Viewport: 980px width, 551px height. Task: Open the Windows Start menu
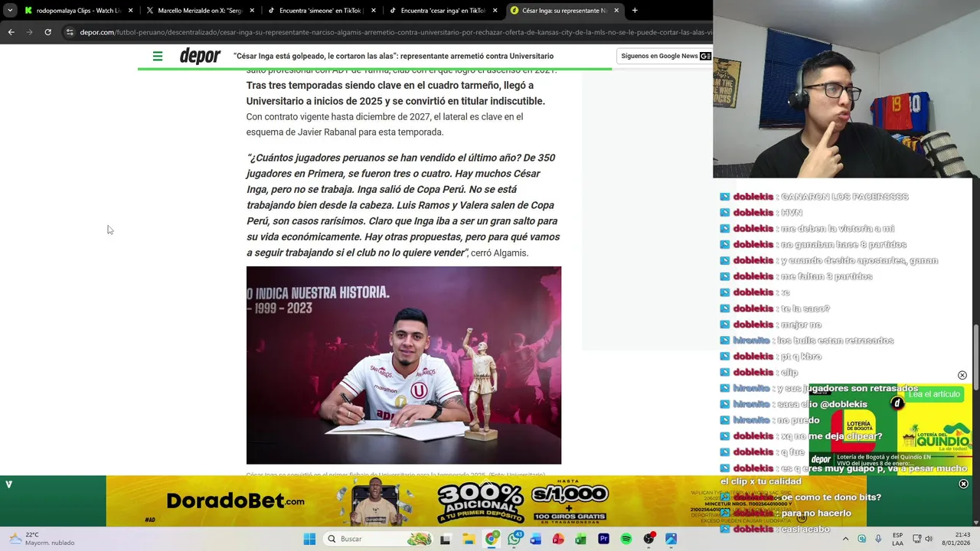(x=309, y=539)
